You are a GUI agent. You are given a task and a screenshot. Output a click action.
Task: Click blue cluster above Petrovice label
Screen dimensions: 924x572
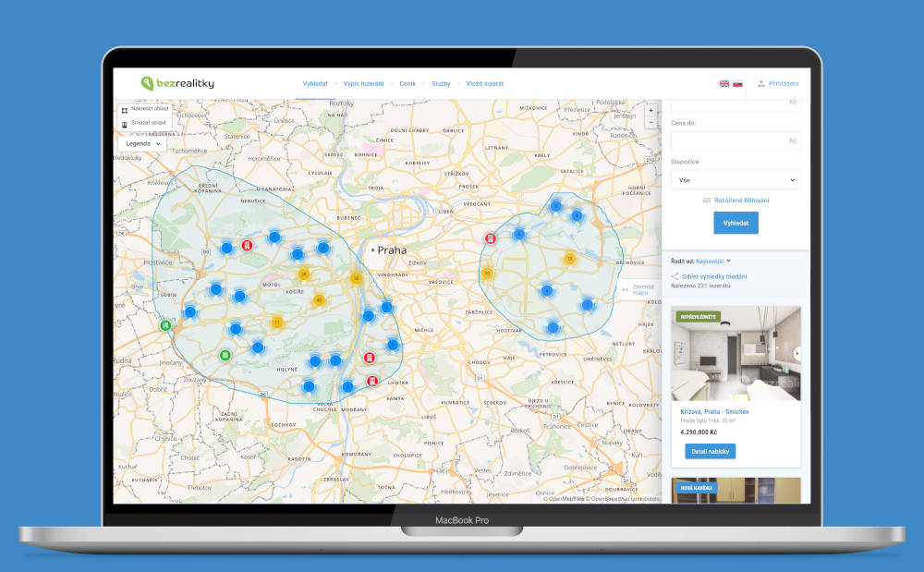(553, 327)
